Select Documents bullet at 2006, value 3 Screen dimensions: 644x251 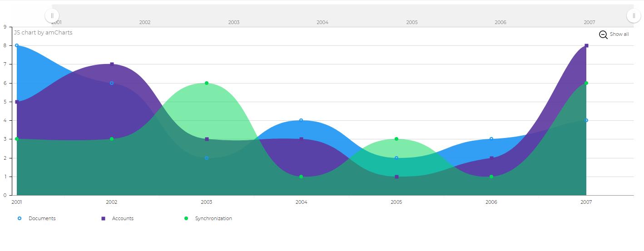[x=491, y=139]
